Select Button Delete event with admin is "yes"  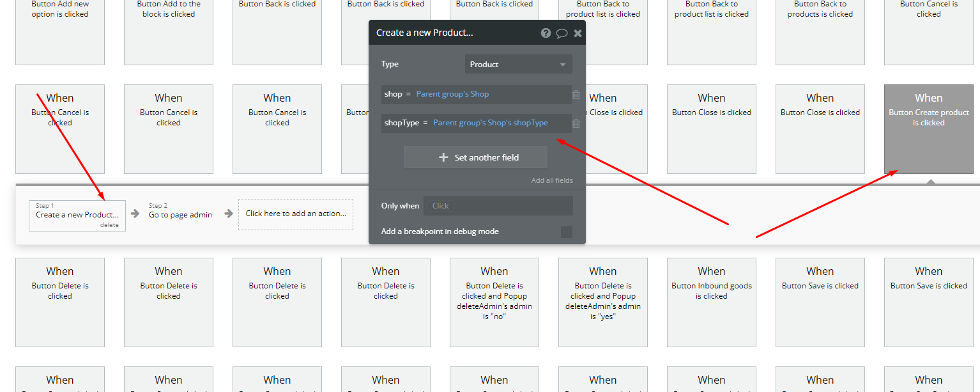click(x=602, y=302)
